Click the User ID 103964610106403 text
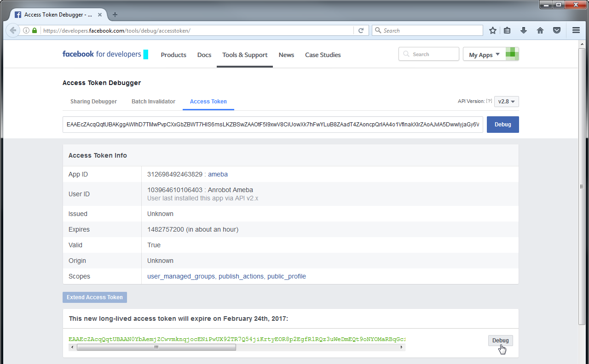 (x=175, y=190)
